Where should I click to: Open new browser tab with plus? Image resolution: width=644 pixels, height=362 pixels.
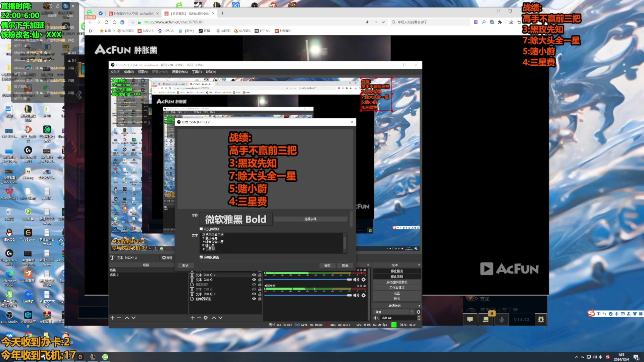tap(222, 13)
